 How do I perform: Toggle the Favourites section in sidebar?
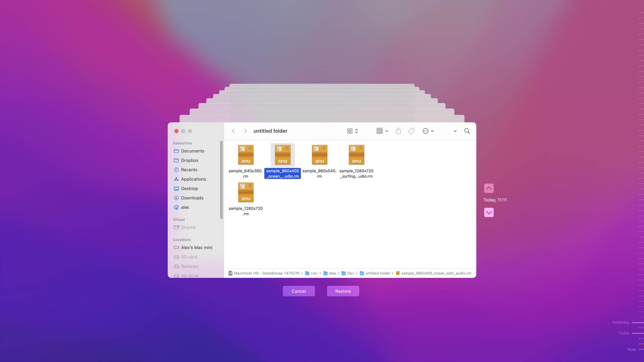click(183, 143)
